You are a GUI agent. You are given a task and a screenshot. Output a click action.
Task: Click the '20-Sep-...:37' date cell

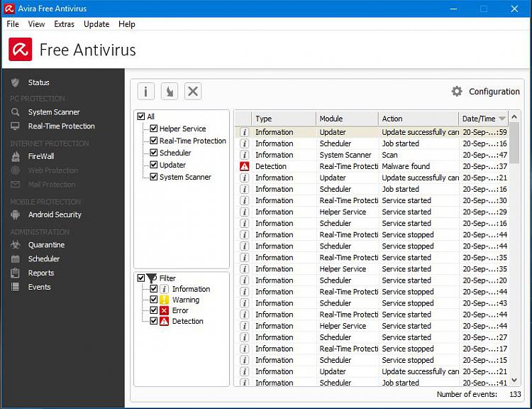[485, 166]
